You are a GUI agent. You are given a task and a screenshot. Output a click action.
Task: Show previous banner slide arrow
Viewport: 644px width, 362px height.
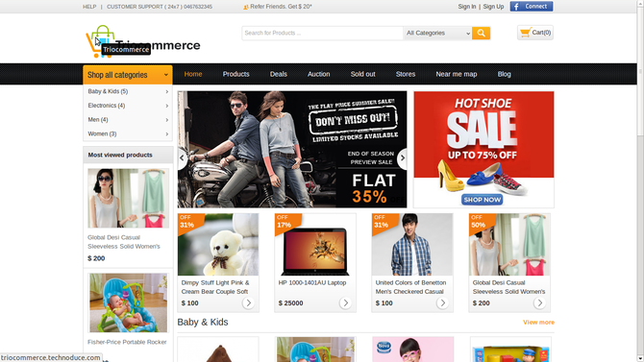[x=182, y=157]
